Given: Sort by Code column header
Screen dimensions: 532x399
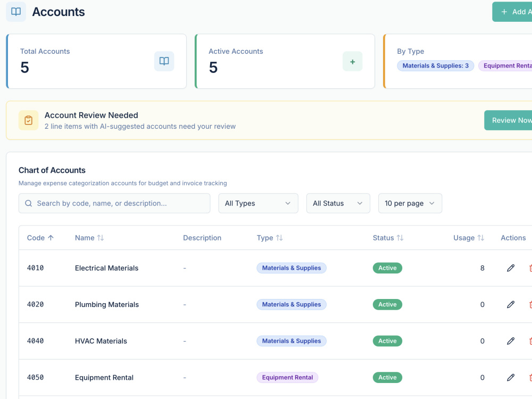Looking at the screenshot, I should pyautogui.click(x=40, y=238).
